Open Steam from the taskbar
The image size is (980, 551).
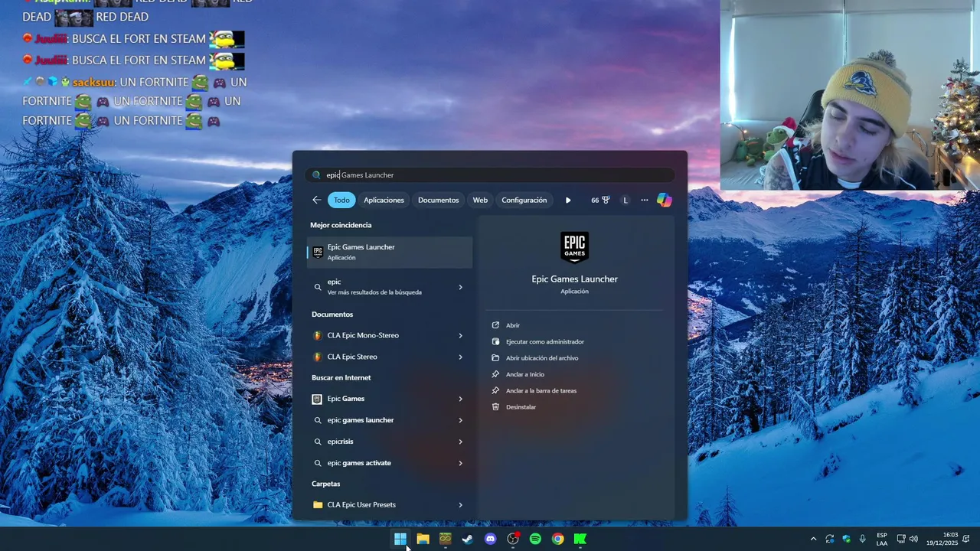468,539
